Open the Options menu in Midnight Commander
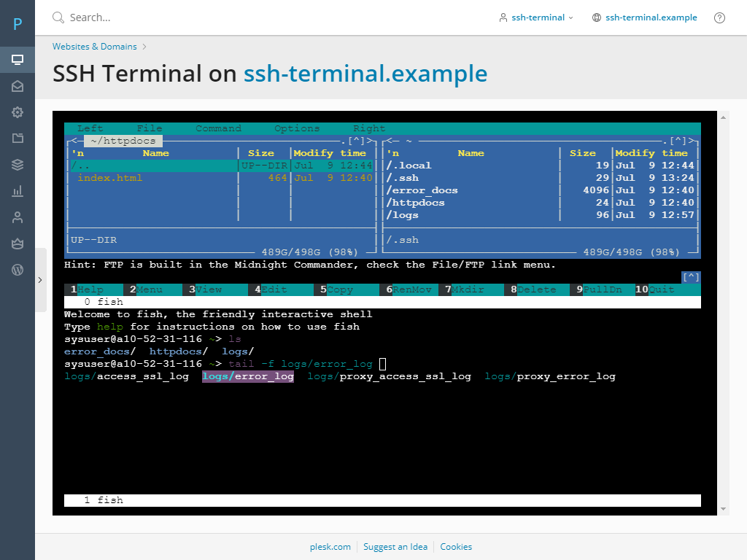Viewport: 747px width, 560px height. pyautogui.click(x=296, y=128)
